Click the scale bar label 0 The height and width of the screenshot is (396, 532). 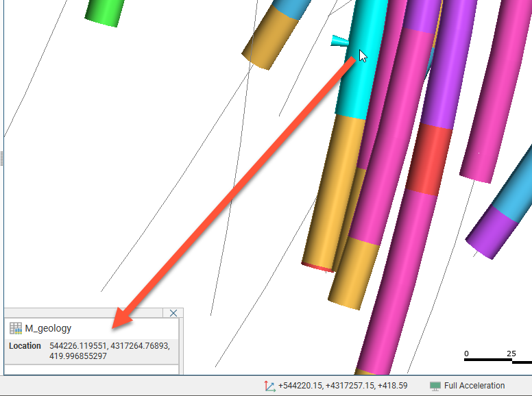pyautogui.click(x=466, y=354)
